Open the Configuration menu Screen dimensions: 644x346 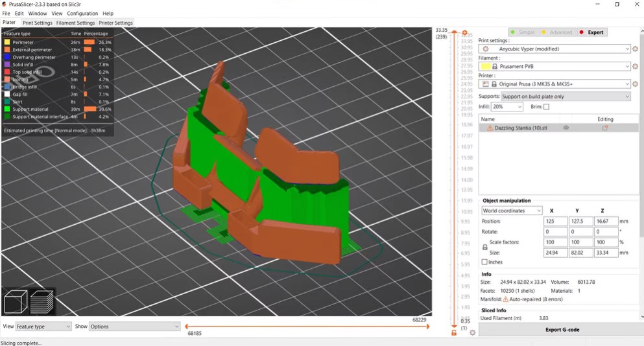(x=82, y=14)
